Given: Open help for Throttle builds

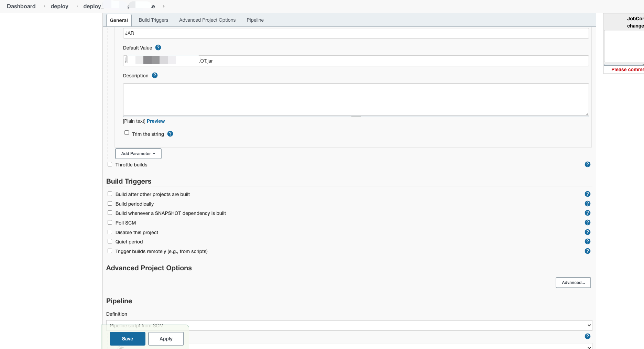Looking at the screenshot, I should [588, 164].
